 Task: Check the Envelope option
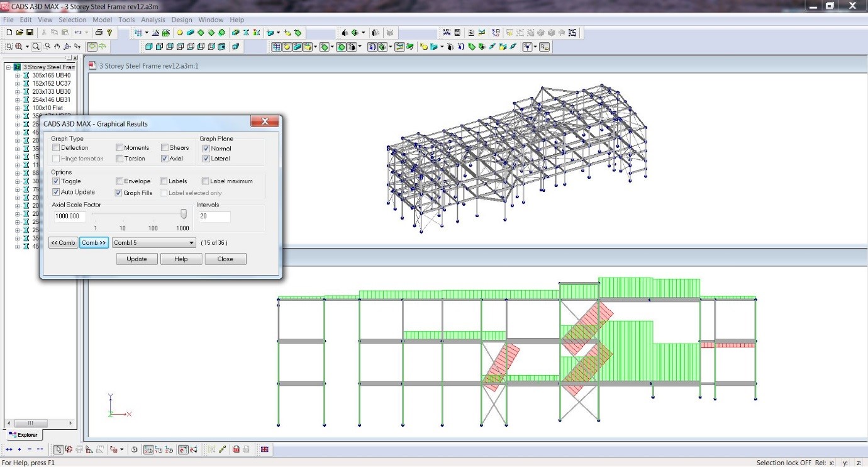click(x=119, y=181)
